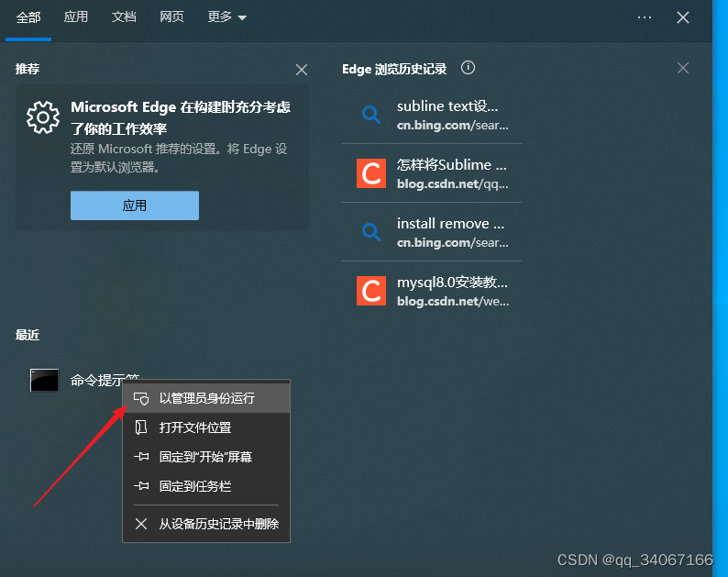
Task: Open the subline text设... history entry
Action: pyautogui.click(x=432, y=115)
